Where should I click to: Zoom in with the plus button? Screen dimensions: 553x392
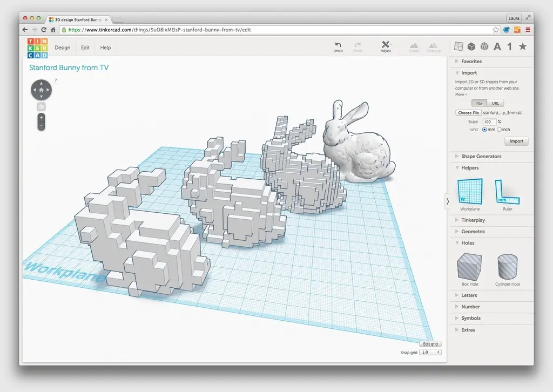tap(42, 117)
